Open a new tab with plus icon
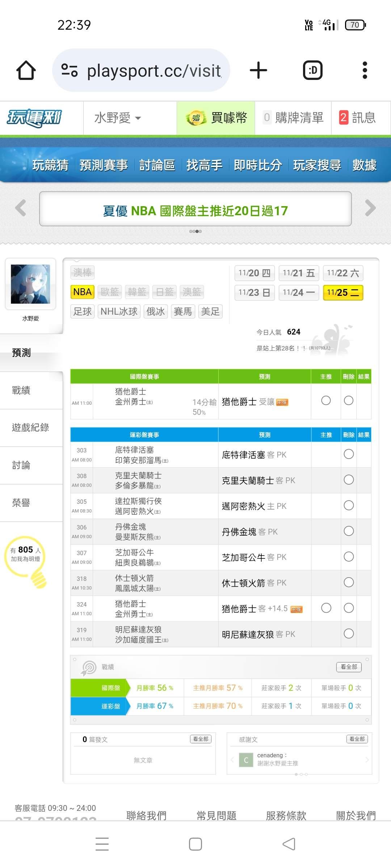Screen dimensions: 391x868 pyautogui.click(x=258, y=70)
